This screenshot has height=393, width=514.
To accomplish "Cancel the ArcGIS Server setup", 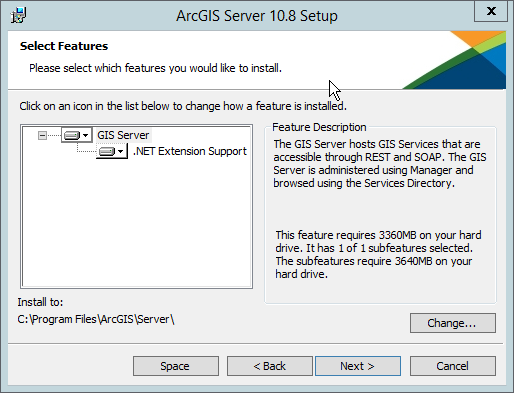I will point(453,366).
